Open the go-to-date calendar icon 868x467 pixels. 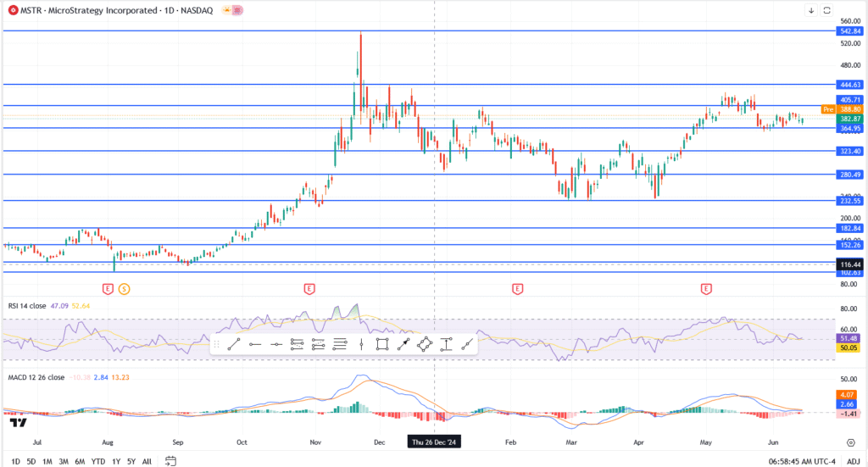click(170, 461)
